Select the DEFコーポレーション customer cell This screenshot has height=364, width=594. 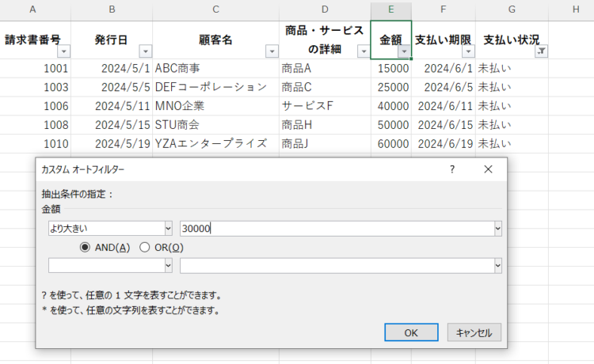(x=216, y=87)
